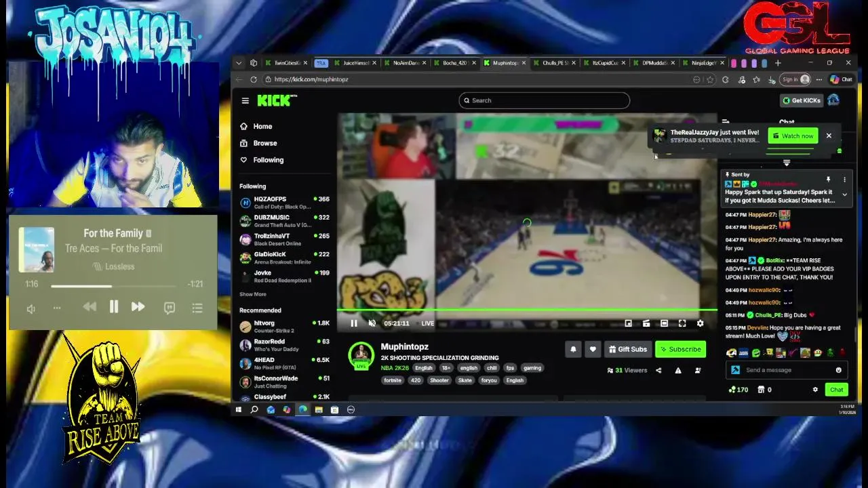Image resolution: width=868 pixels, height=488 pixels.
Task: Click the green Chat send button
Action: tap(836, 390)
